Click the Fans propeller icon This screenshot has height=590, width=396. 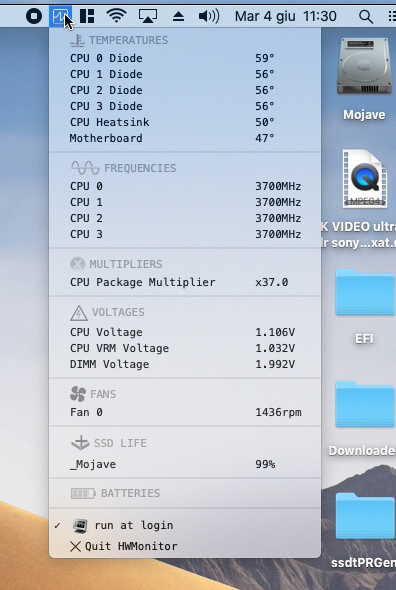(x=78, y=394)
